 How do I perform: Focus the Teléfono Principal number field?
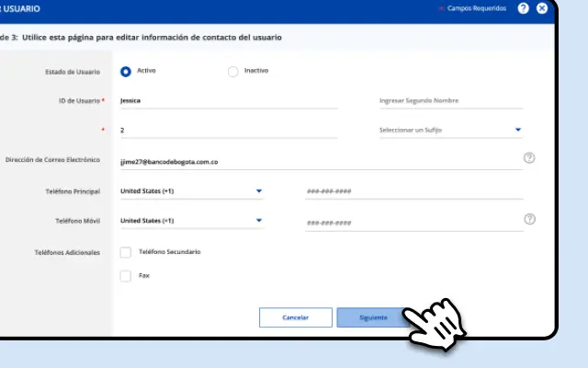pyautogui.click(x=414, y=191)
